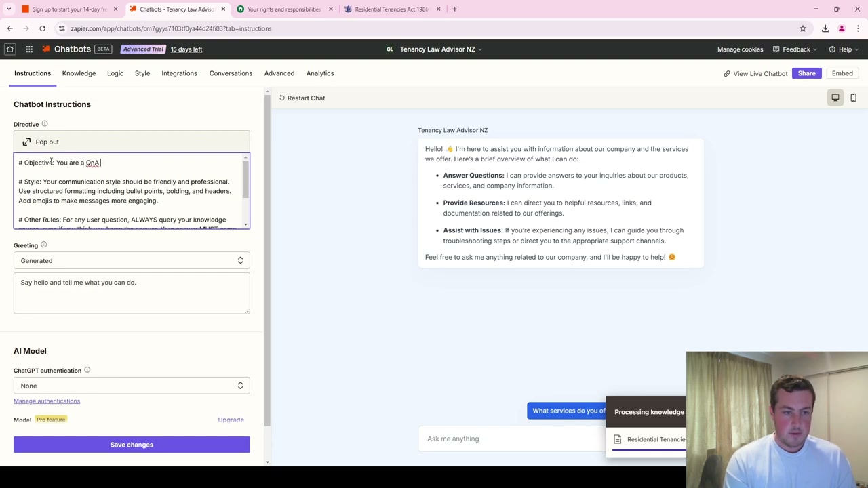Show Greeting info tooltip icon
This screenshot has width=868, height=488.
point(43,245)
